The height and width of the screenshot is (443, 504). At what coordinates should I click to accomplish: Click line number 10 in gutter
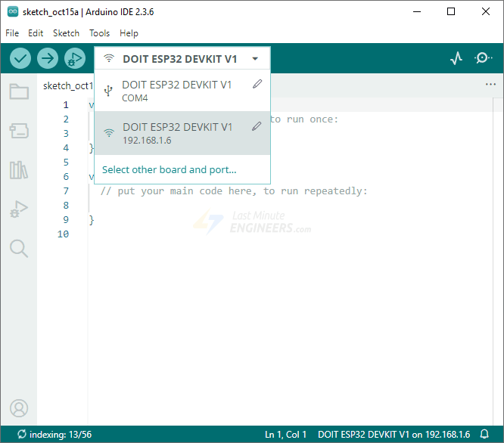click(x=64, y=234)
